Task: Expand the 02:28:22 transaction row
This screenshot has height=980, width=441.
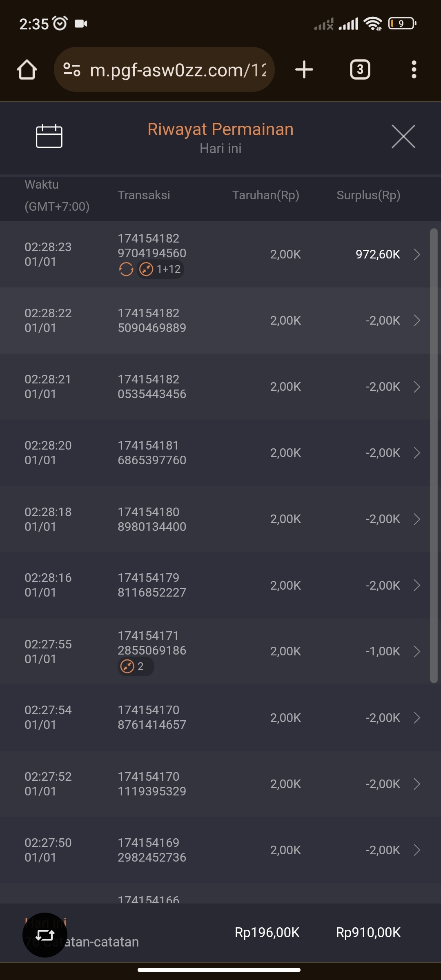Action: coord(417,321)
